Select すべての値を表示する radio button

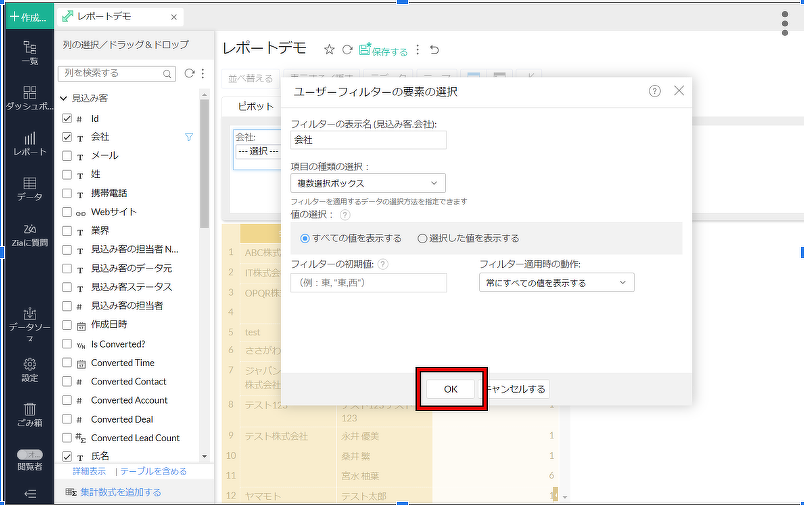306,238
